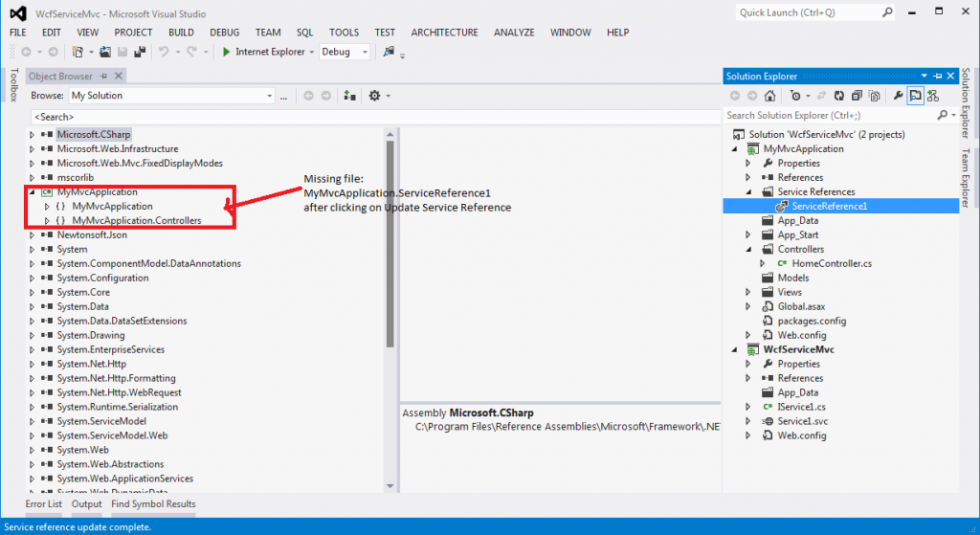Open the Team Explorer side tab
This screenshot has height=535, width=980.
(x=967, y=177)
